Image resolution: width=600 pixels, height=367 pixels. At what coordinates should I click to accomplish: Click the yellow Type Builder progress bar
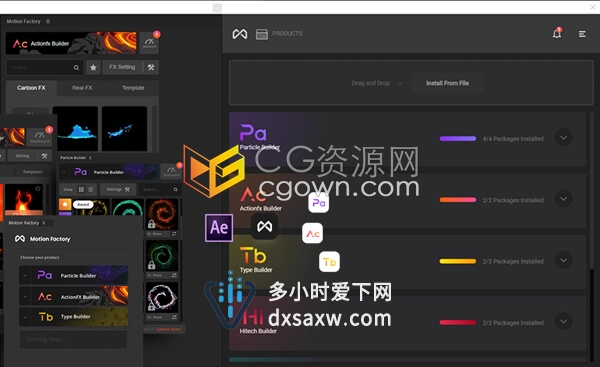(x=458, y=261)
